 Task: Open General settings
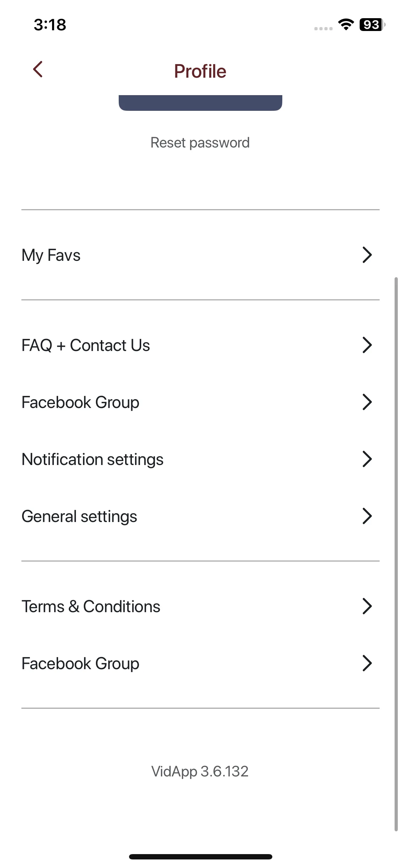coord(79,516)
